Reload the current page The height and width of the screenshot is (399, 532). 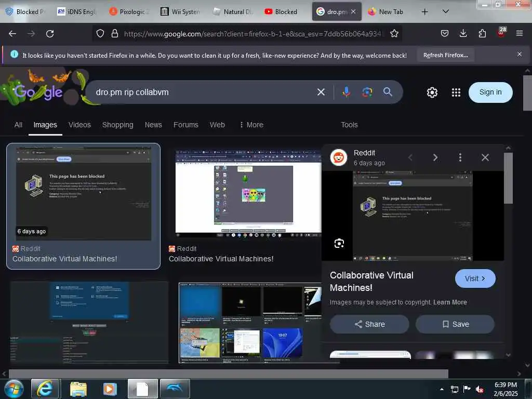[x=50, y=34]
